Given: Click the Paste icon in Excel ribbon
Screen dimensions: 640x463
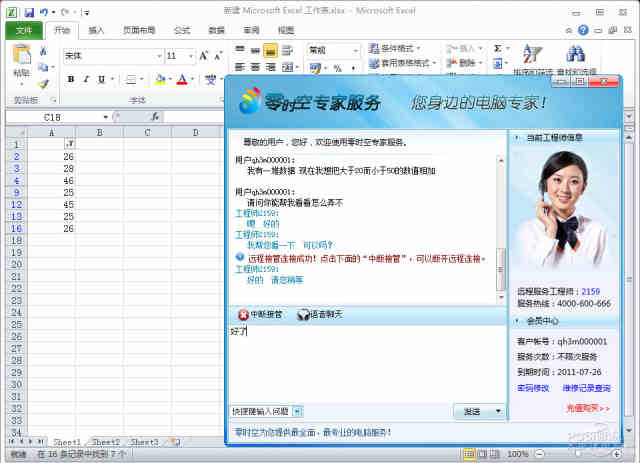Looking at the screenshot, I should click(22, 55).
